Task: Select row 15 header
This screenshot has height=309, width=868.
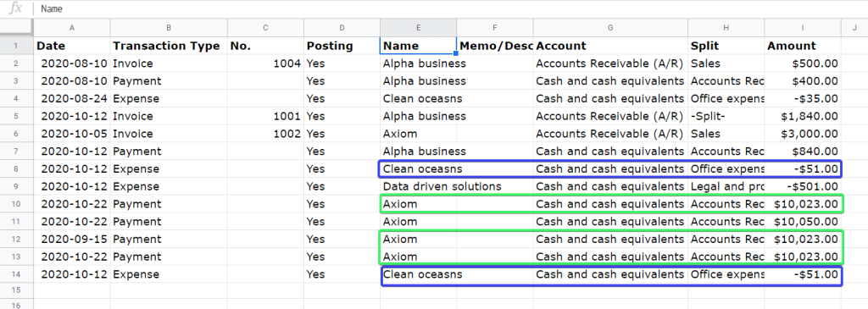Action: [x=16, y=290]
